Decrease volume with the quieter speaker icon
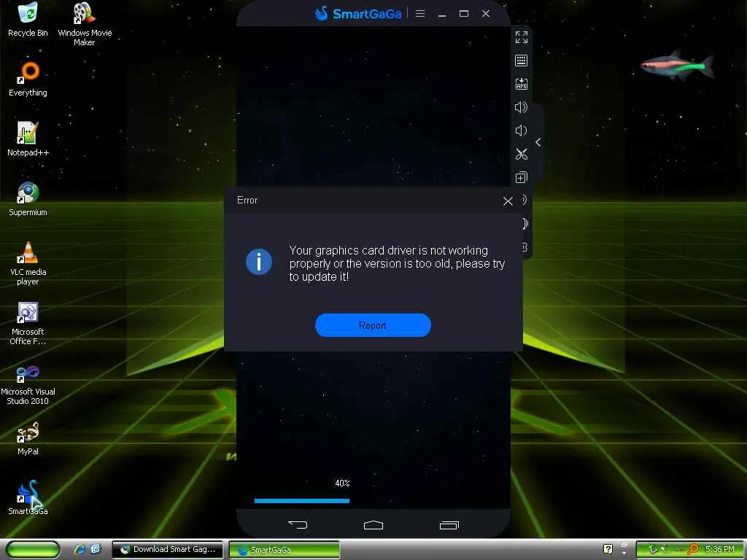Viewport: 747px width, 560px height. click(521, 131)
